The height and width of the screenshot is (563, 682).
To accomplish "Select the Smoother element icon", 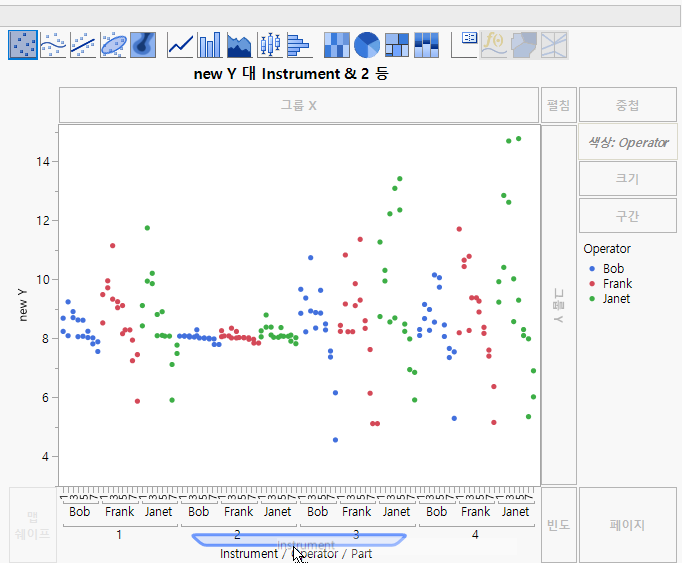I will point(53,45).
